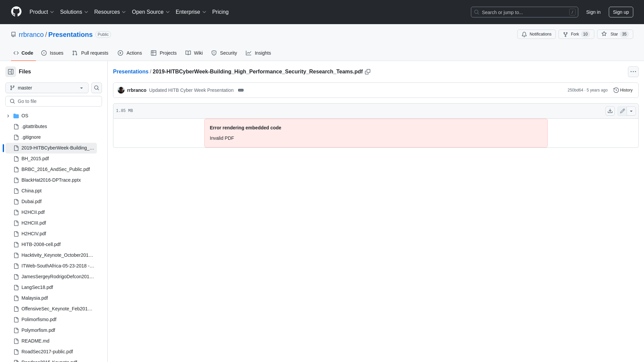This screenshot has height=362, width=644.
Task: Toggle the file search input field
Action: (x=96, y=87)
